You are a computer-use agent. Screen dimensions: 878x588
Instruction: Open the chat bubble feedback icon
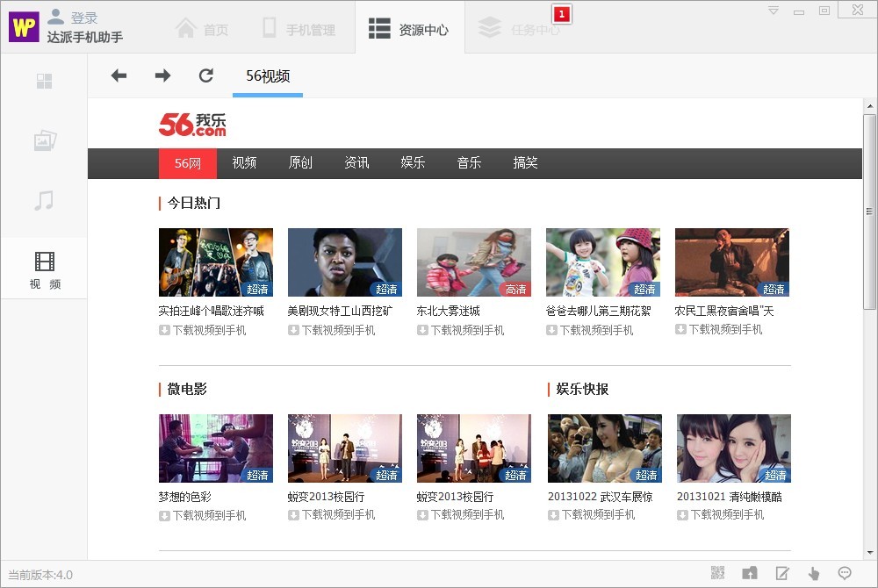(845, 573)
